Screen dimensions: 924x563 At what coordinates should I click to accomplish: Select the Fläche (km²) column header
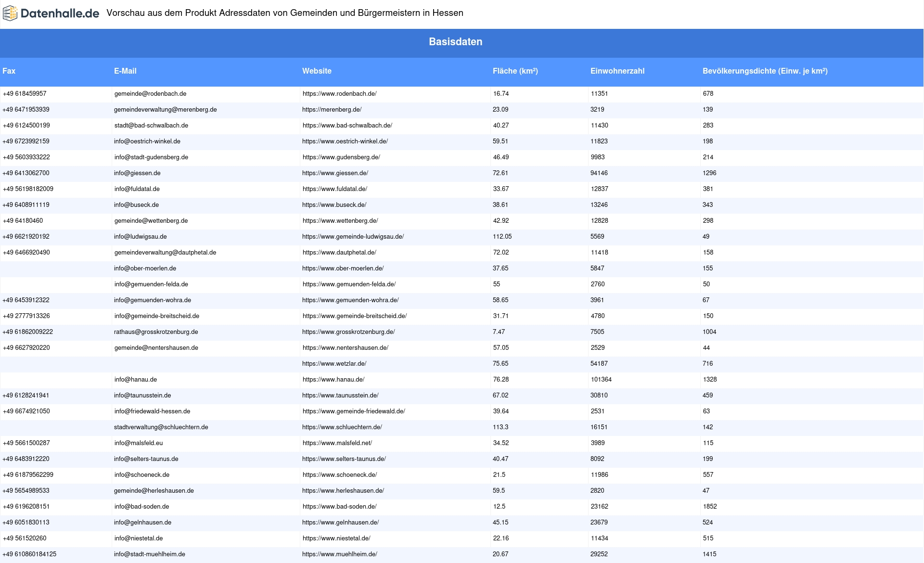click(515, 71)
